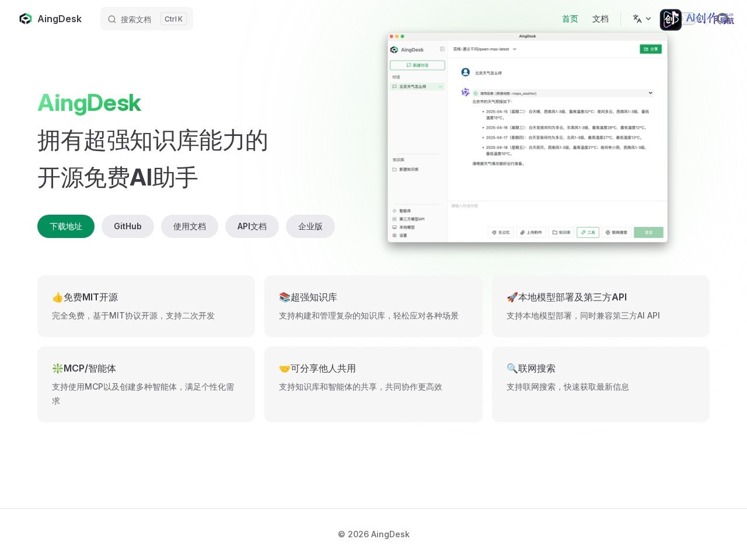
Task: Select the 超强知识库 feature title
Action: pyautogui.click(x=308, y=297)
